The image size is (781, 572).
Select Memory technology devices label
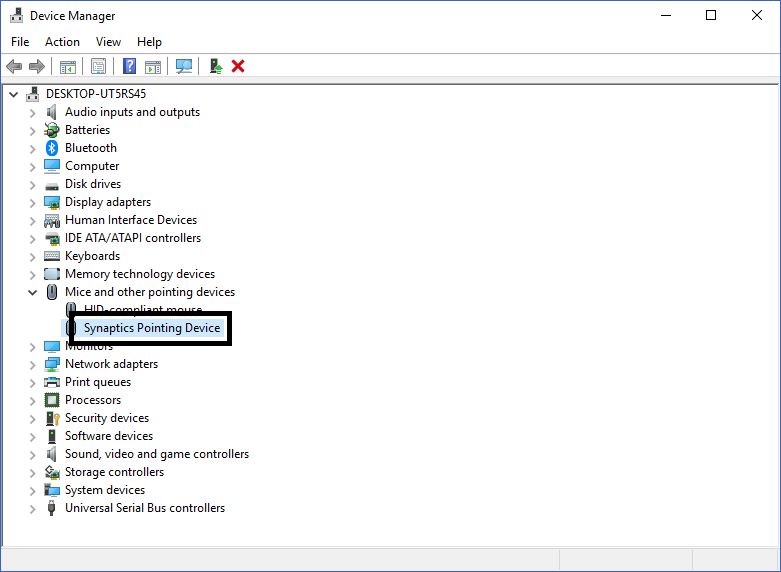coord(140,274)
